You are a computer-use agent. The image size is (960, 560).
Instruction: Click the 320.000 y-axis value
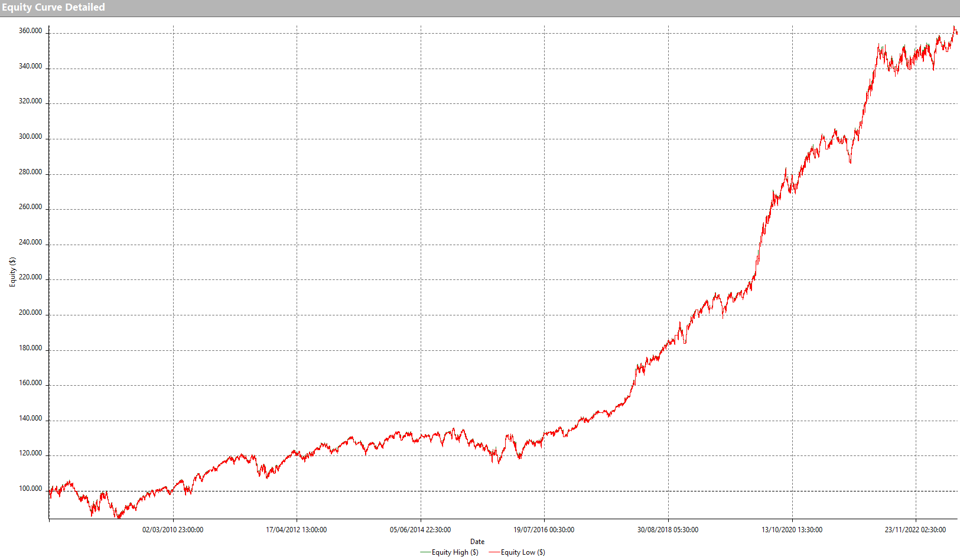(x=31, y=101)
